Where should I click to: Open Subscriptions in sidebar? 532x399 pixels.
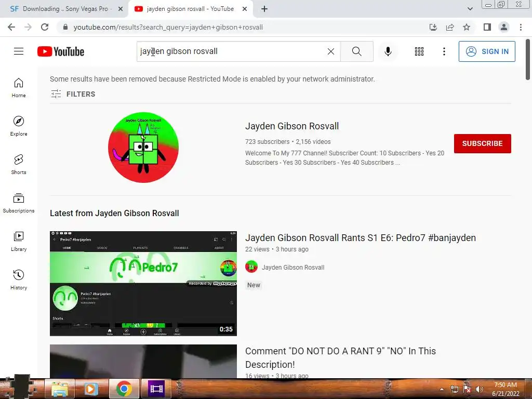point(19,203)
